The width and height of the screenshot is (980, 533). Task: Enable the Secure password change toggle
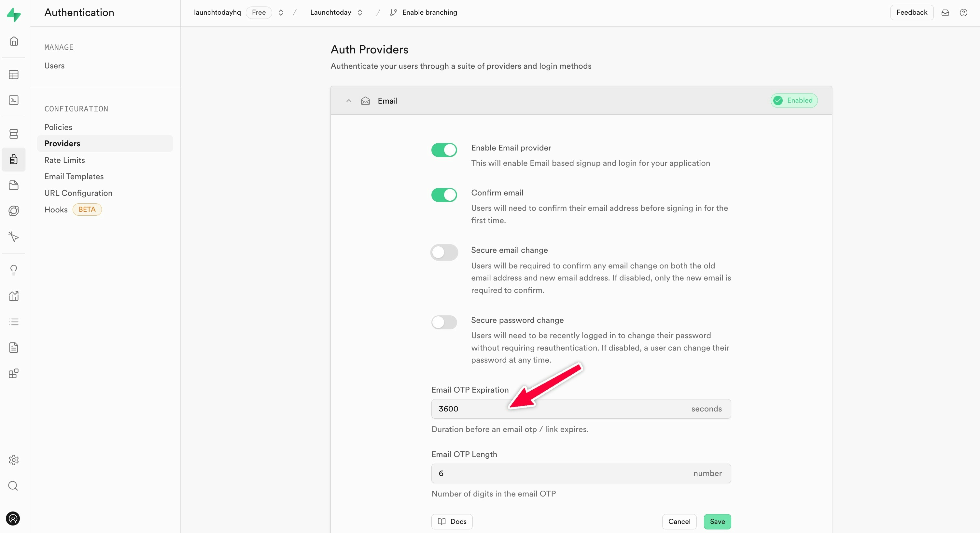pyautogui.click(x=444, y=322)
